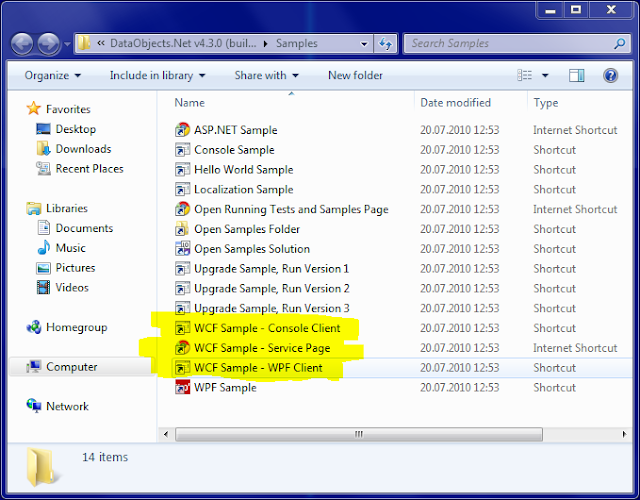
Task: Open the Organize menu
Action: pyautogui.click(x=53, y=76)
